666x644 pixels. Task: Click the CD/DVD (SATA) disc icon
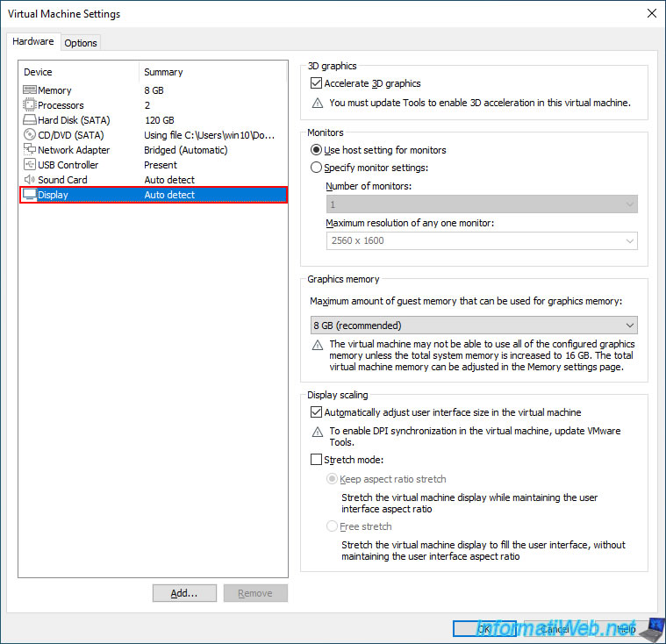(30, 134)
